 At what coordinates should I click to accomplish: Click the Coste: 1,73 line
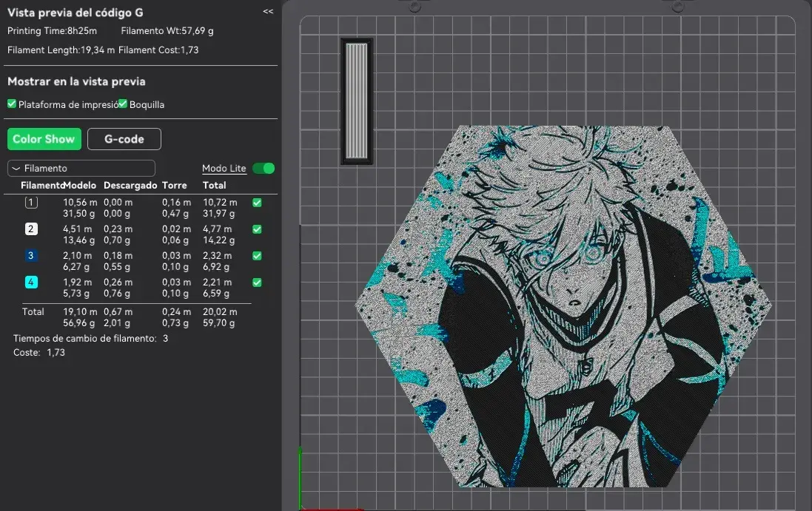[x=39, y=352]
